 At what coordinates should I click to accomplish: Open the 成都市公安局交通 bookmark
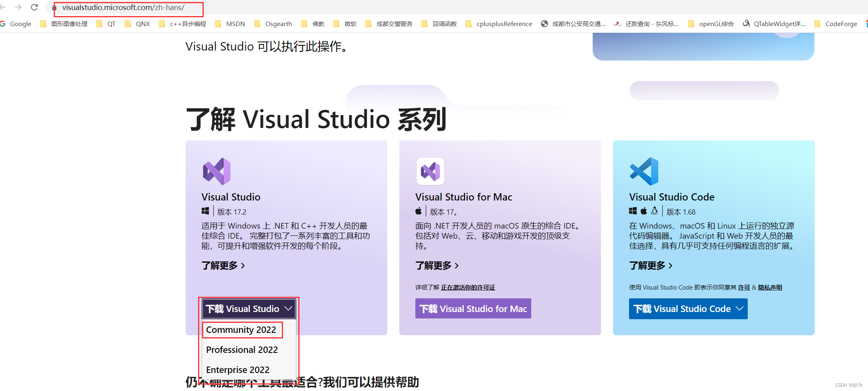click(x=573, y=24)
